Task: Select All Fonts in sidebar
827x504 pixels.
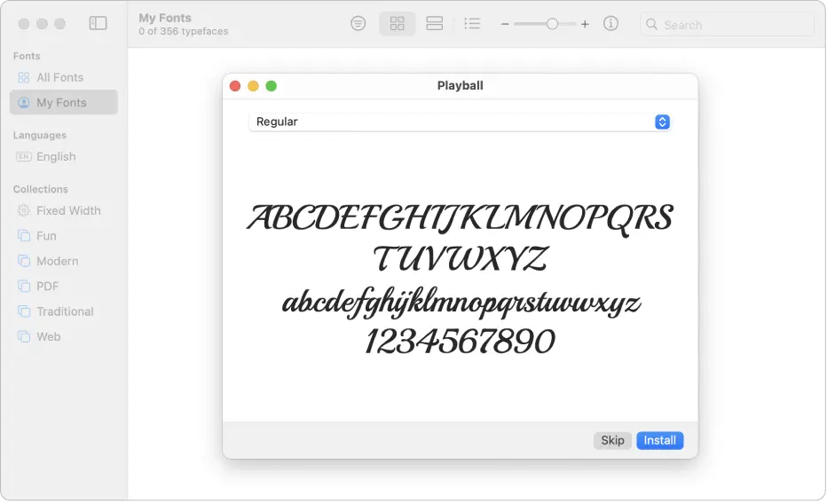Action: [59, 77]
